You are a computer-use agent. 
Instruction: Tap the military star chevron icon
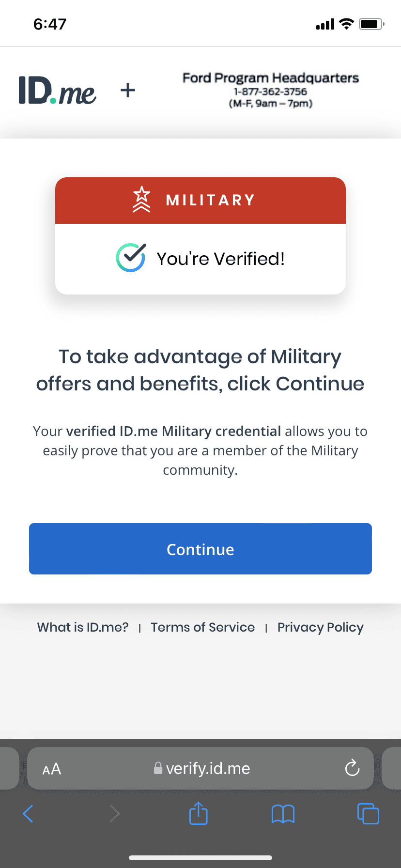(x=141, y=200)
